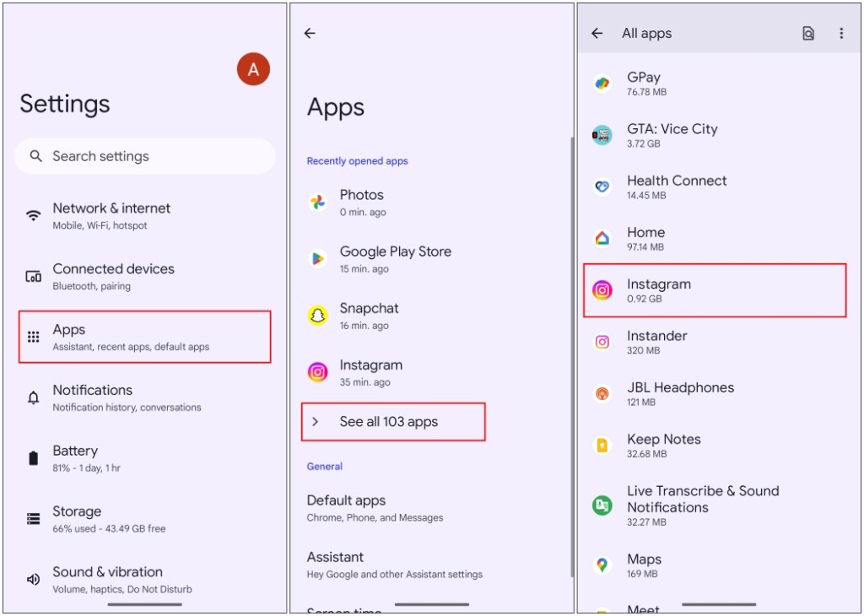Click the Apps grid icon in Settings
This screenshot has width=864, height=616.
click(x=34, y=337)
